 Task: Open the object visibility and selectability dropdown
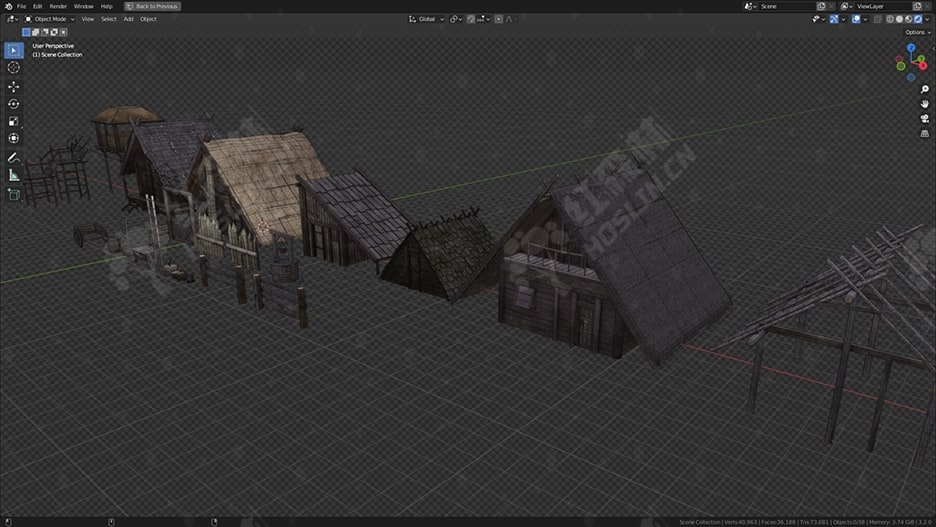tap(818, 19)
